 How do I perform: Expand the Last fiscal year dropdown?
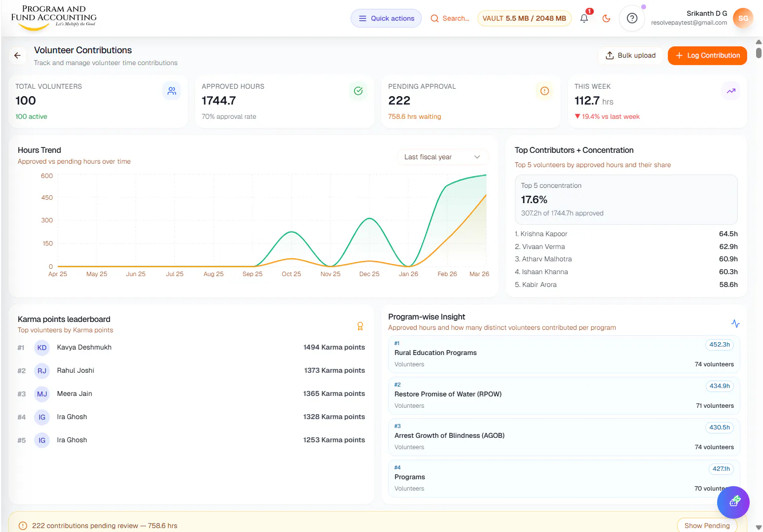click(443, 157)
